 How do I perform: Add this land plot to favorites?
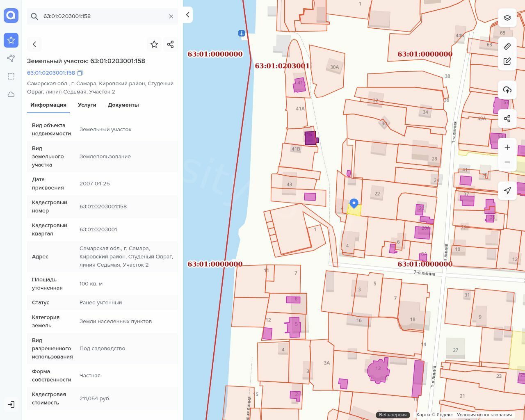(154, 44)
